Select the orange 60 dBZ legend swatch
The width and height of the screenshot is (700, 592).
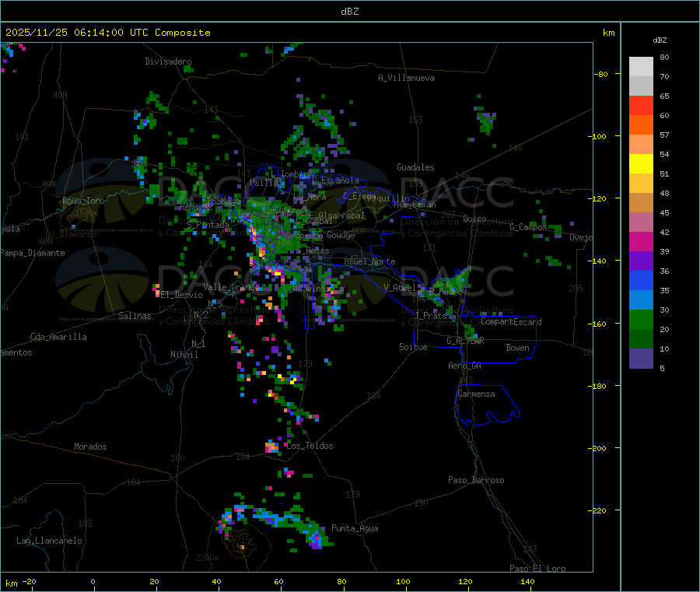click(x=641, y=125)
